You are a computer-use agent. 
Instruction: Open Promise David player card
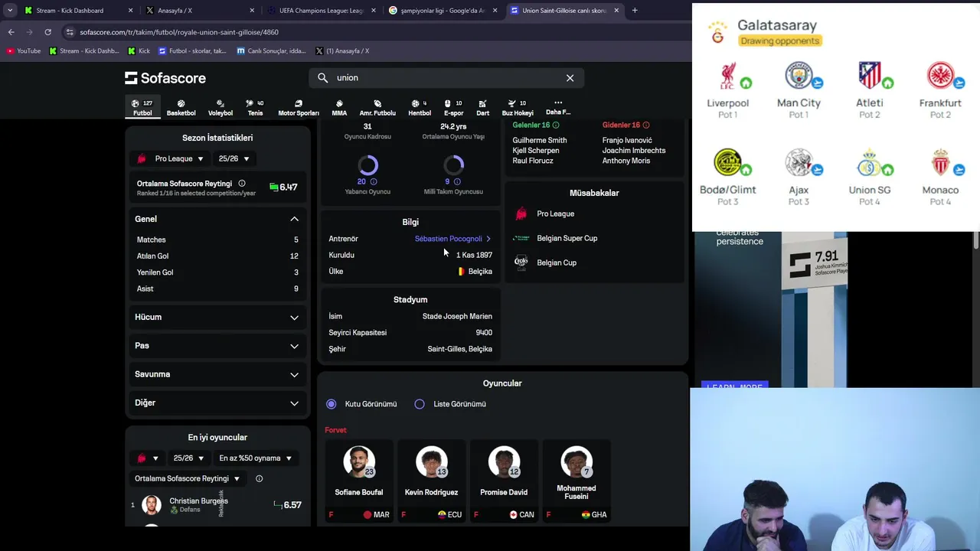click(504, 482)
